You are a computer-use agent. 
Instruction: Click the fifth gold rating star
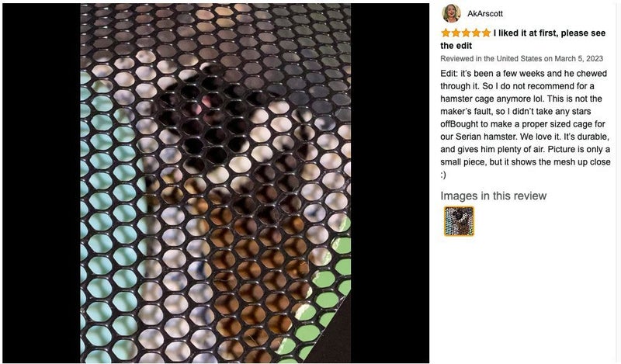click(486, 33)
